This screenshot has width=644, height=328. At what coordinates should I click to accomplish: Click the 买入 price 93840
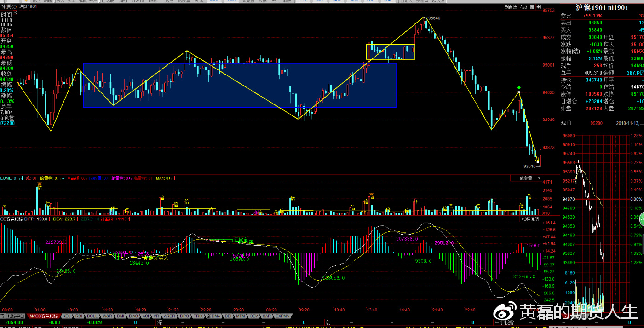pos(595,30)
